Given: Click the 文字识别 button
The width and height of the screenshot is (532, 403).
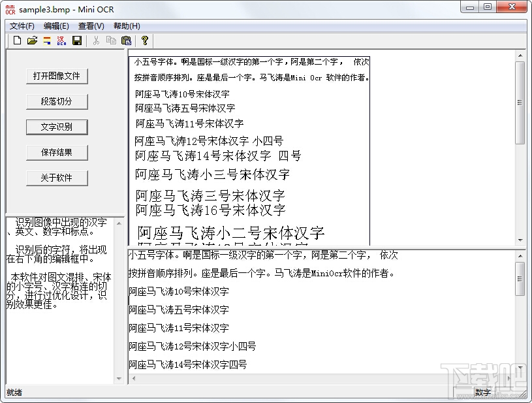Looking at the screenshot, I should (57, 127).
